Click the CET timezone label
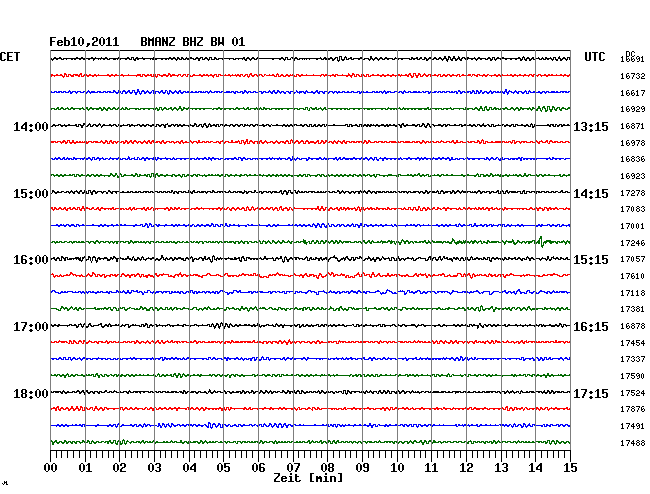Image resolution: width=650 pixels, height=494 pixels. pyautogui.click(x=10, y=57)
